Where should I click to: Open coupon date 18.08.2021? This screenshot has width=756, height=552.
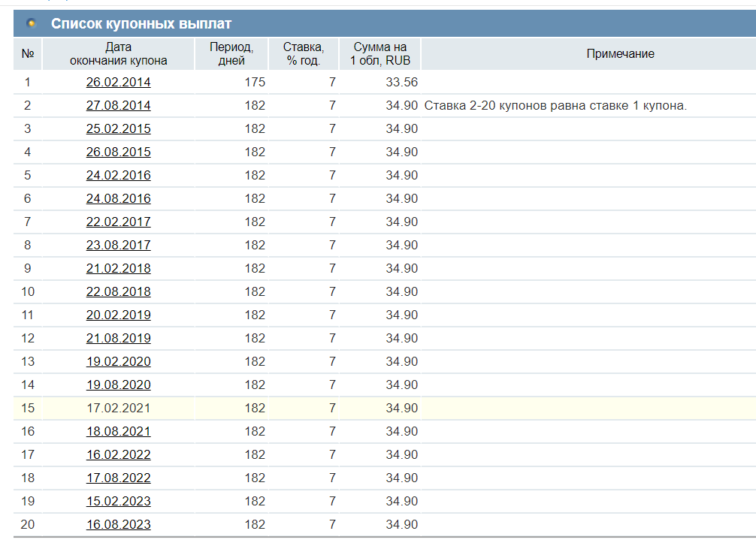coord(118,432)
